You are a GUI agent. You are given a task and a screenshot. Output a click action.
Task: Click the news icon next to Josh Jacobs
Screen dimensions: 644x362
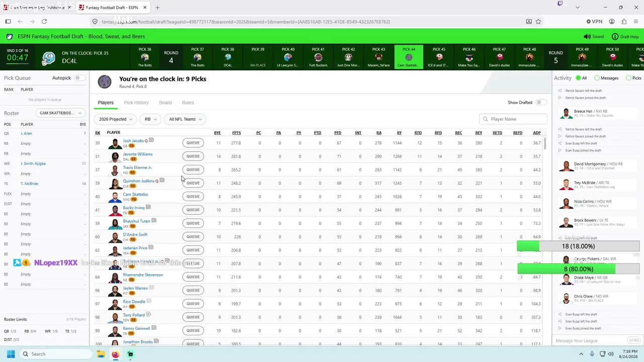pyautogui.click(x=151, y=140)
